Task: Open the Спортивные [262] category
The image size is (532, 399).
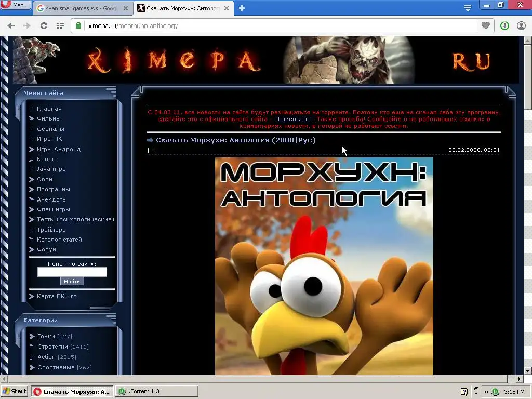Action: coord(64,367)
